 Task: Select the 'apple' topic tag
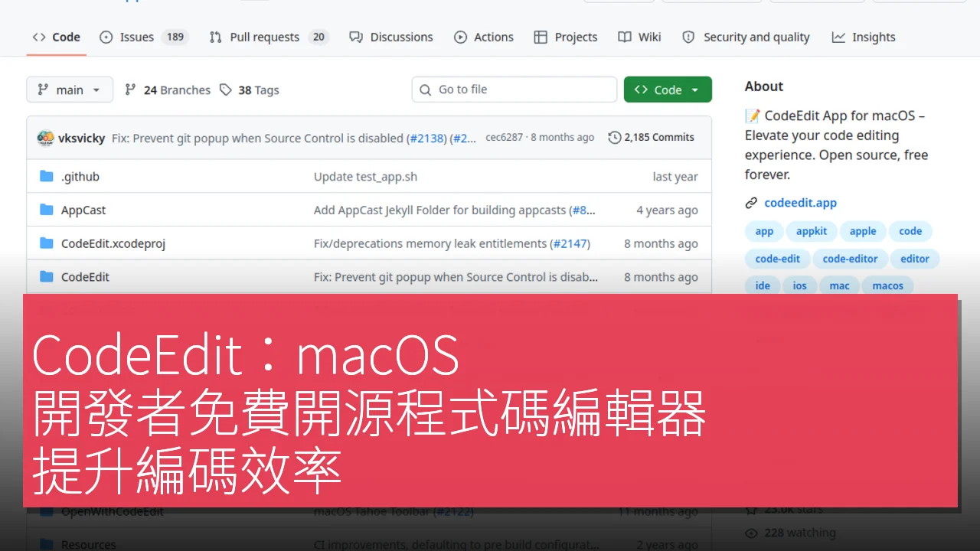(x=863, y=231)
